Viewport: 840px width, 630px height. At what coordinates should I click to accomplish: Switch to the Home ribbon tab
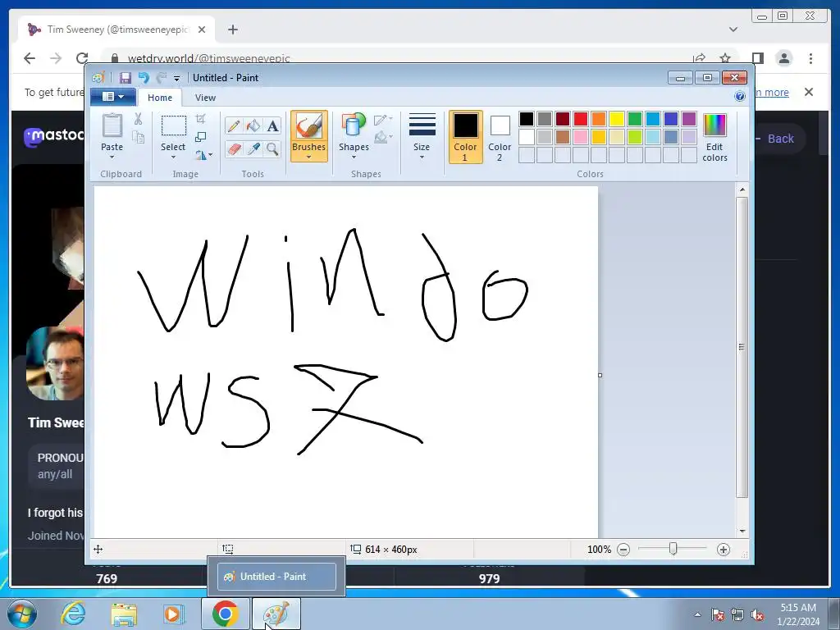pyautogui.click(x=160, y=98)
